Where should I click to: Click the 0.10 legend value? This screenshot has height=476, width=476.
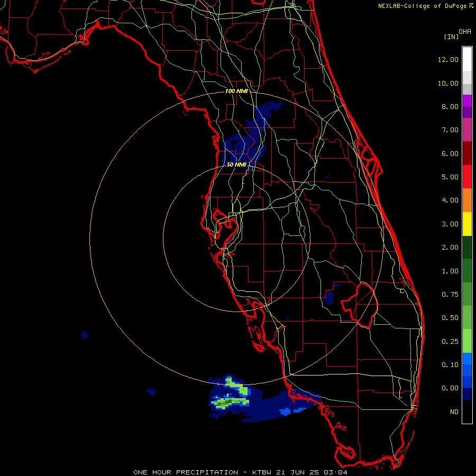click(450, 365)
